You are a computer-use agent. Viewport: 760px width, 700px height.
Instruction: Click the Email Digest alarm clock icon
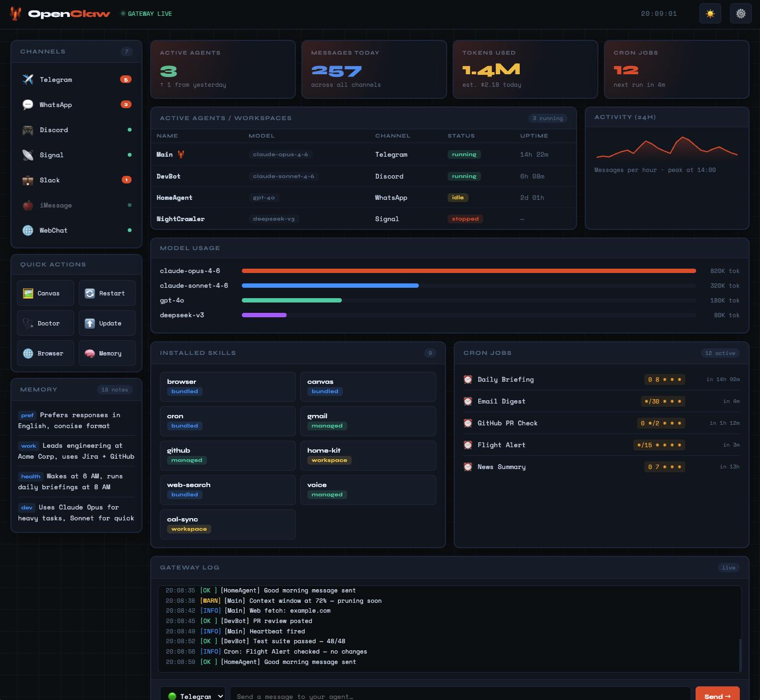pos(468,401)
